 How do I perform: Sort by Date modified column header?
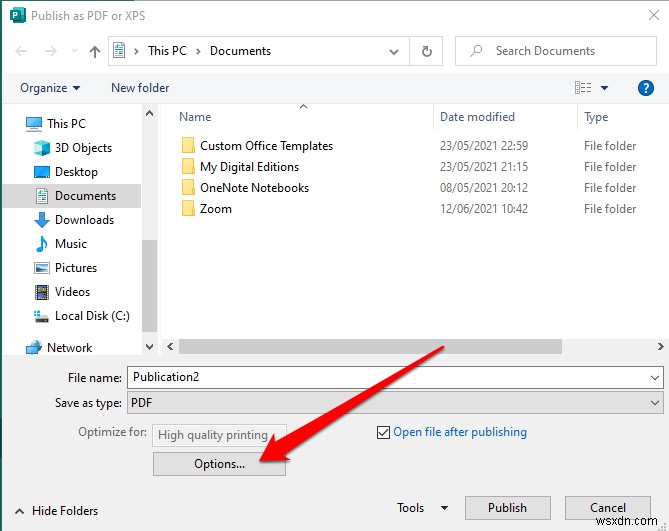coord(477,117)
